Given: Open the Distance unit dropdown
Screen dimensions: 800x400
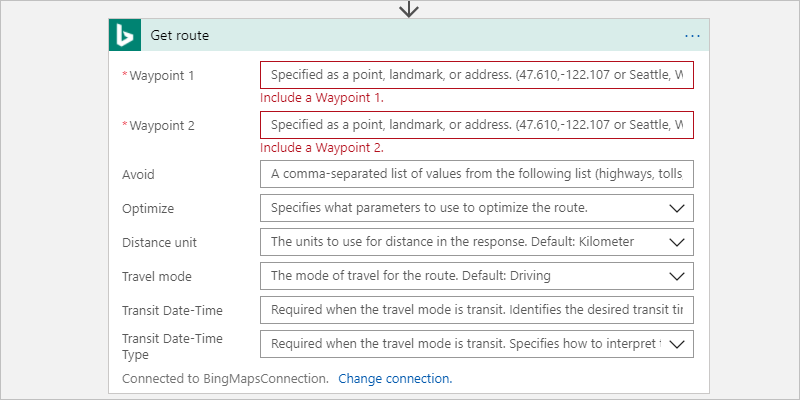Looking at the screenshot, I should tap(476, 242).
